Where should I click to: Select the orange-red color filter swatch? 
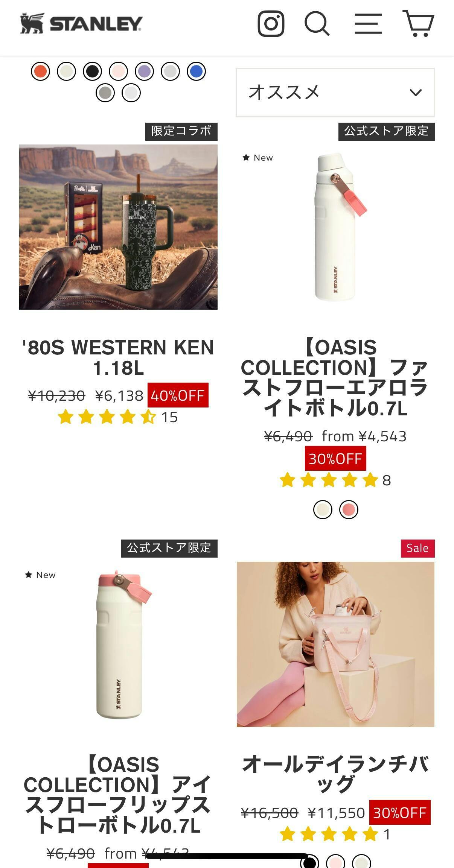pos(40,71)
